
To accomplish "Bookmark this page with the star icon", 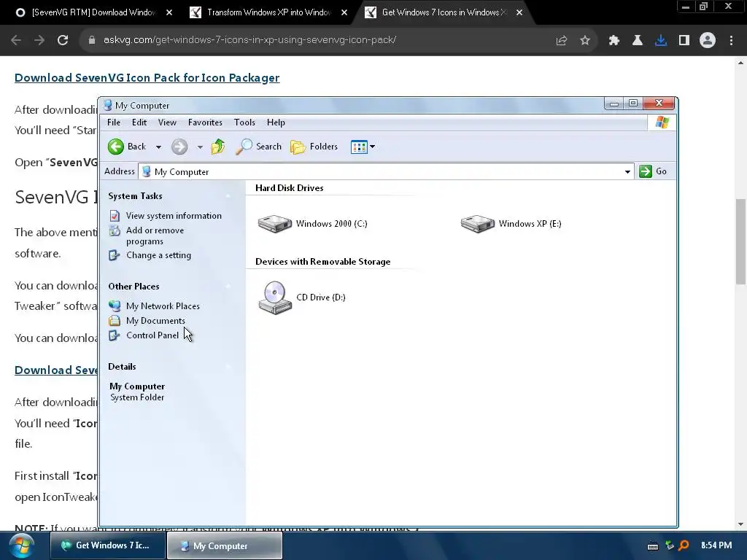I will point(585,41).
